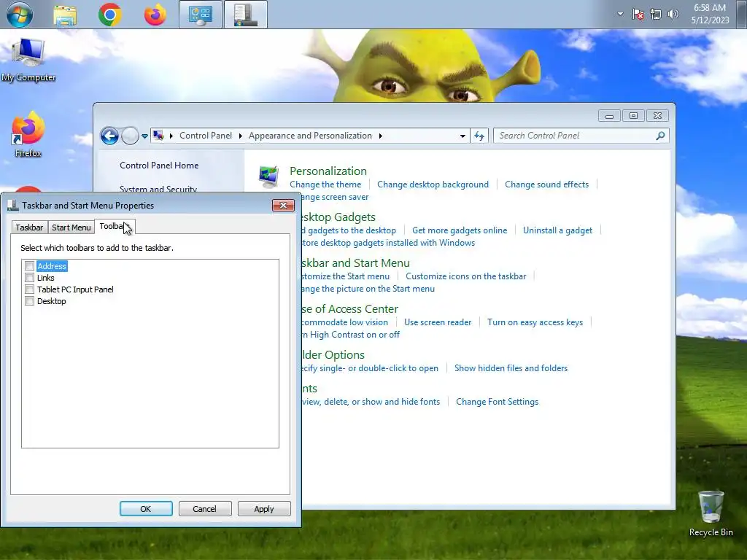The image size is (747, 560).
Task: Click the Control Panel breadcrumb
Action: 205,136
